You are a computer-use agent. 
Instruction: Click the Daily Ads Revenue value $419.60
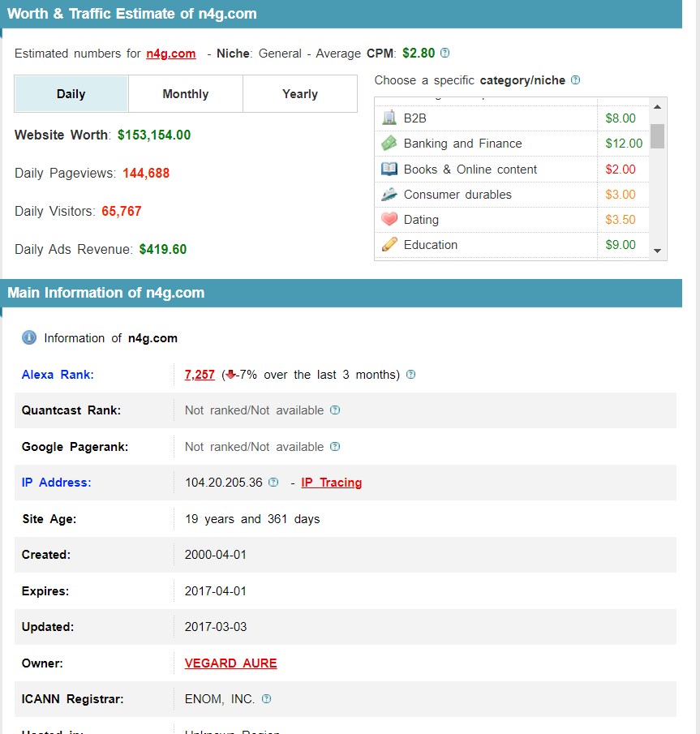point(163,249)
